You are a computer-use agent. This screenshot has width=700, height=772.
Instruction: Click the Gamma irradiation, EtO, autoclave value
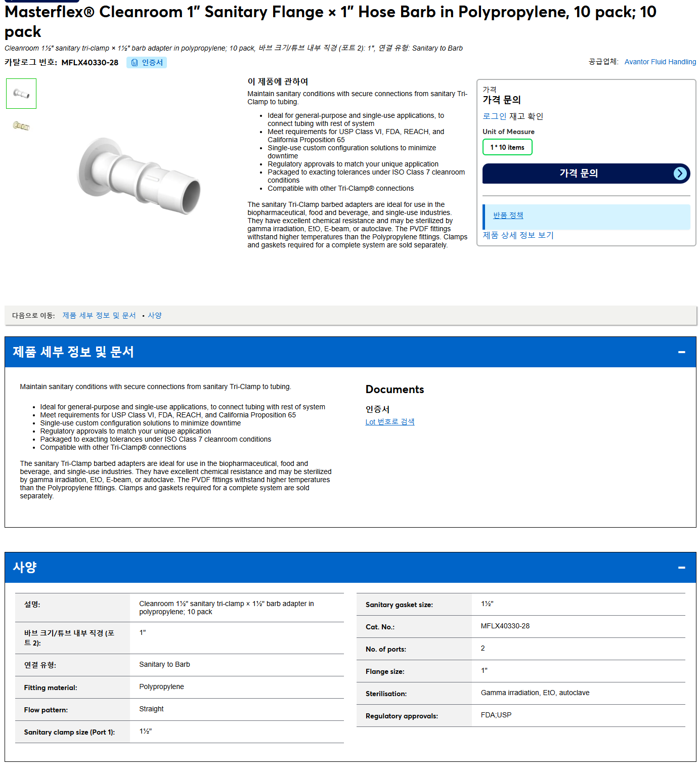coord(535,693)
